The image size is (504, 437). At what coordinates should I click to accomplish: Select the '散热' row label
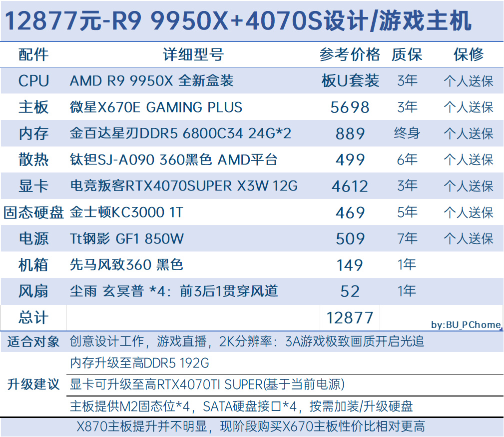tap(33, 160)
